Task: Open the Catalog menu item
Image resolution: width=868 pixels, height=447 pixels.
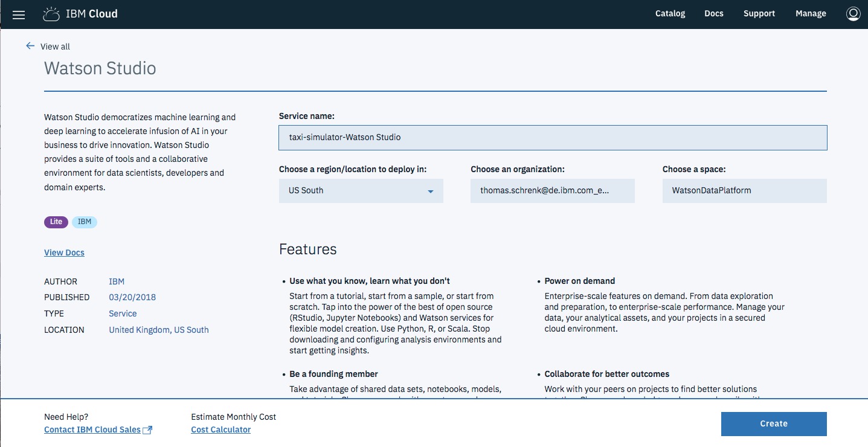Action: (x=670, y=13)
